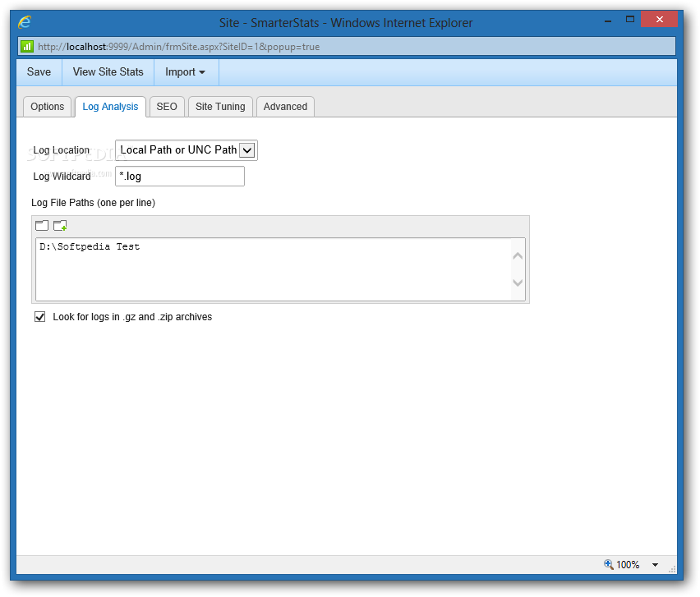Open the Log Location dropdown

pos(187,150)
